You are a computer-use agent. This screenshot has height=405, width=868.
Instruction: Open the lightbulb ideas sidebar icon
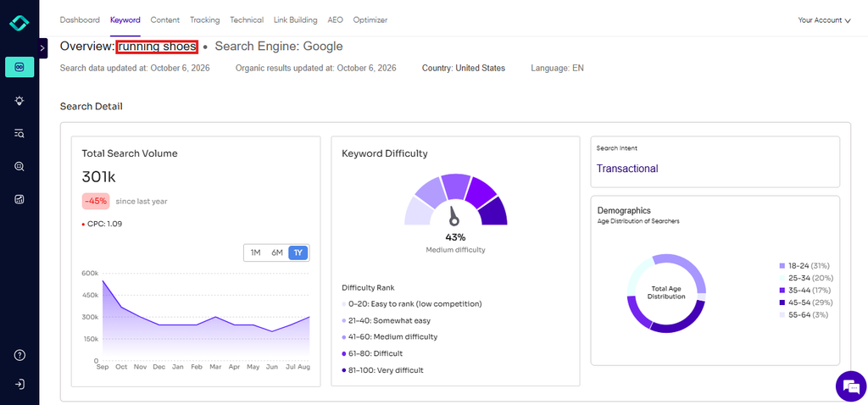pyautogui.click(x=19, y=100)
